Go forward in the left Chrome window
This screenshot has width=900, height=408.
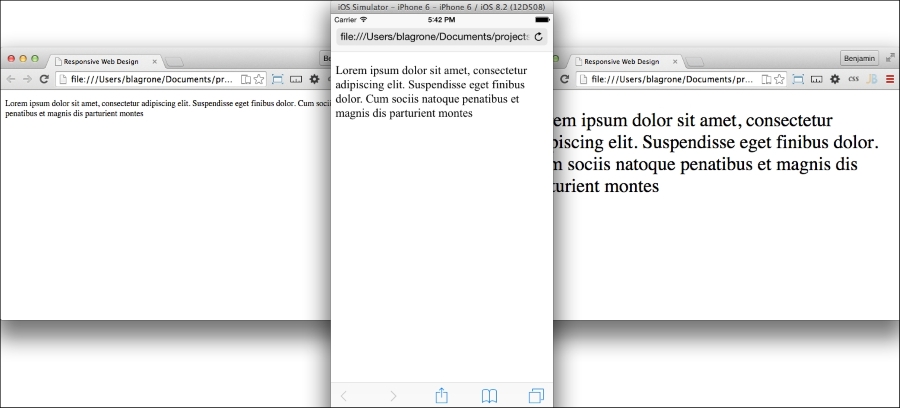tap(27, 79)
